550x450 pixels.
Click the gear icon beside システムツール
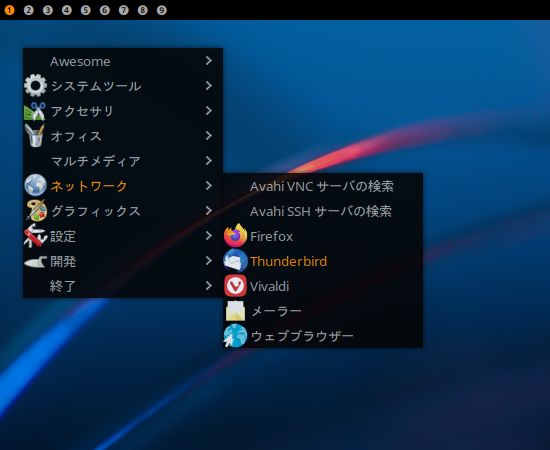pyautogui.click(x=35, y=86)
